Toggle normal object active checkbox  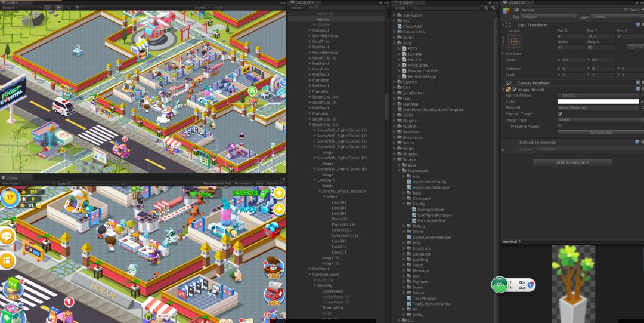point(516,10)
